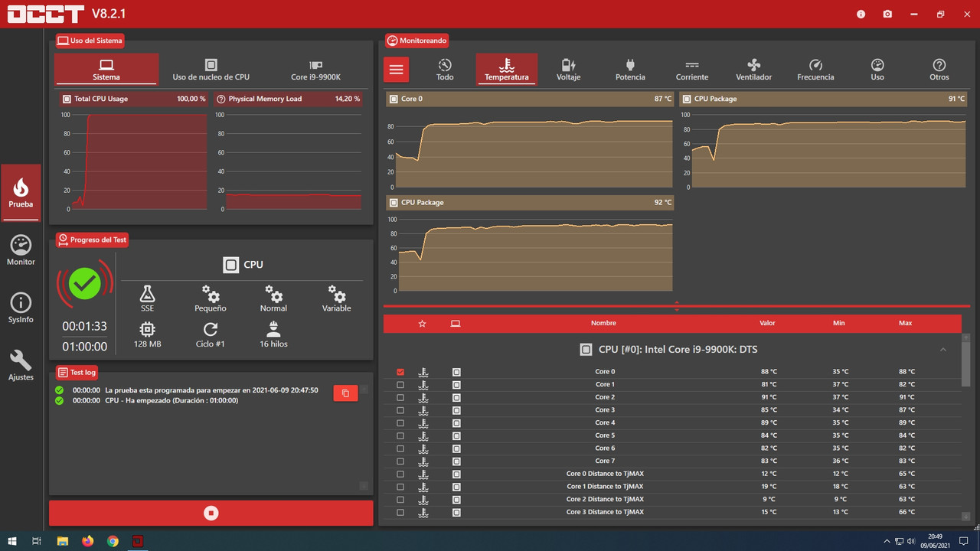Screen dimensions: 980x551
Task: Switch to the Ventilador tab
Action: [753, 69]
